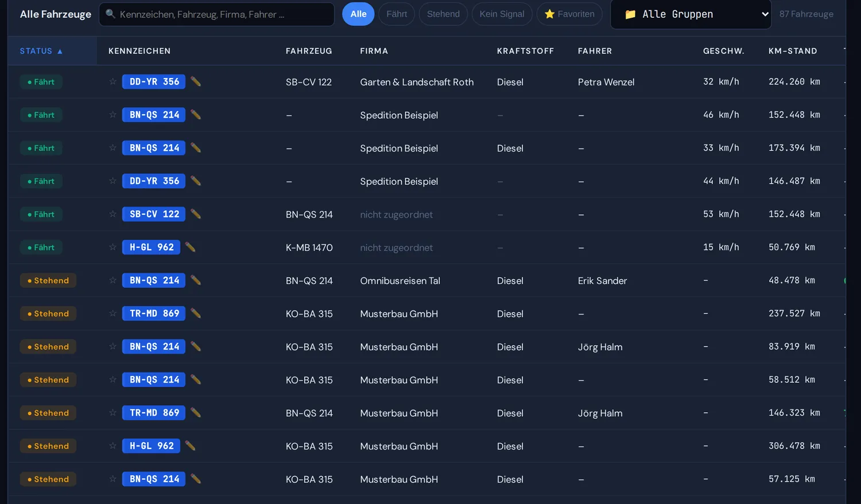Open H-GL 962 plate in K-MB 1470 row
Viewport: 861px width, 504px height.
pos(151,247)
